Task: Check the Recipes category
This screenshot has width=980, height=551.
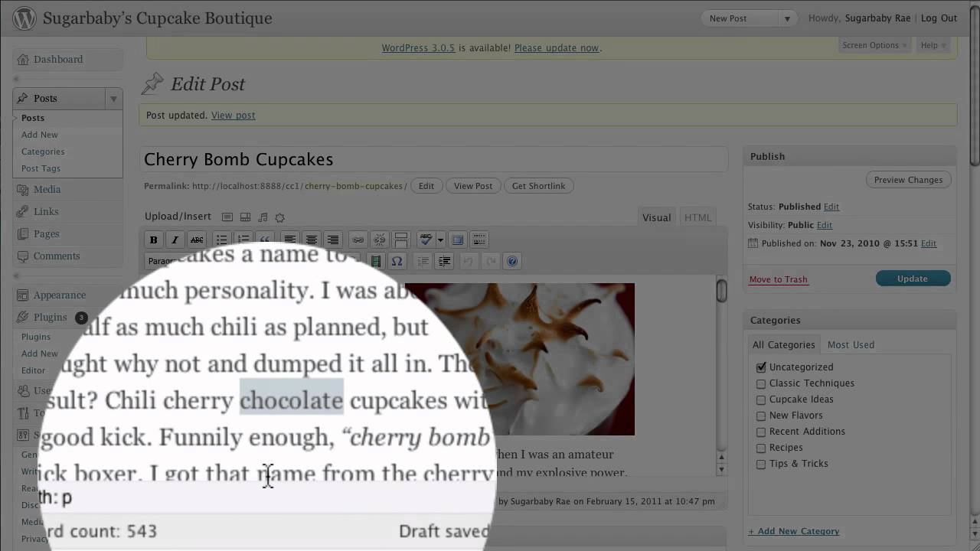Action: tap(761, 448)
